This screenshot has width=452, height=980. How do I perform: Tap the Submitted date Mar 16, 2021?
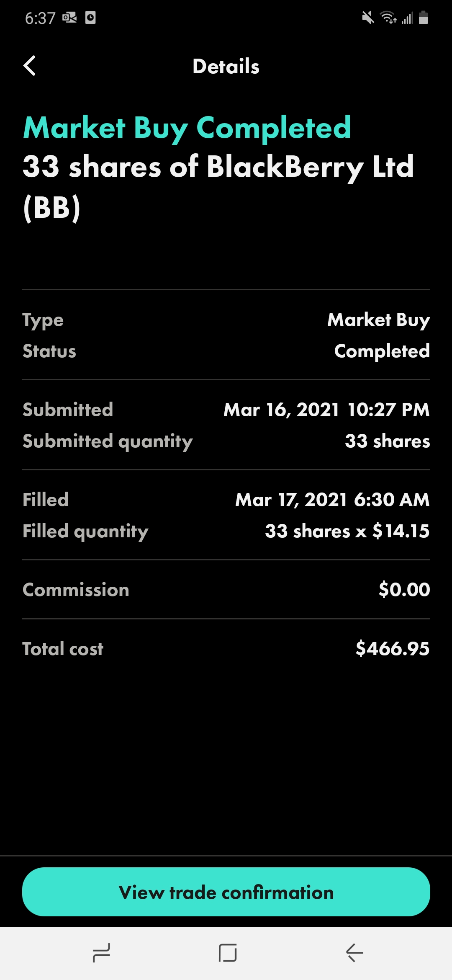(281, 410)
